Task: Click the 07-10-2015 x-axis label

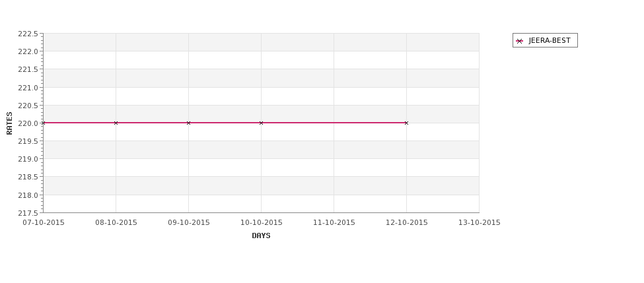Action: [44, 223]
